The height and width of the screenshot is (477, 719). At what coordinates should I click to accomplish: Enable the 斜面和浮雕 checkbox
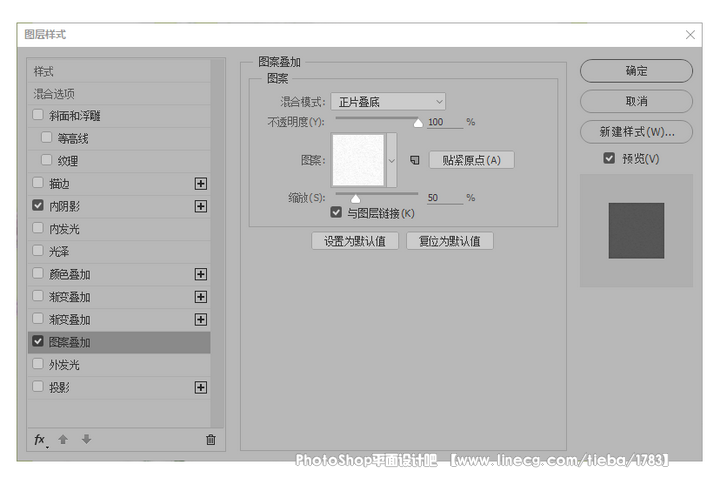coord(38,115)
